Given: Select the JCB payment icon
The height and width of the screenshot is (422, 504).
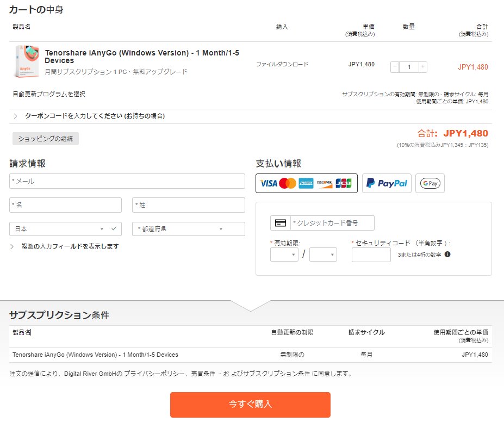Looking at the screenshot, I should 343,183.
